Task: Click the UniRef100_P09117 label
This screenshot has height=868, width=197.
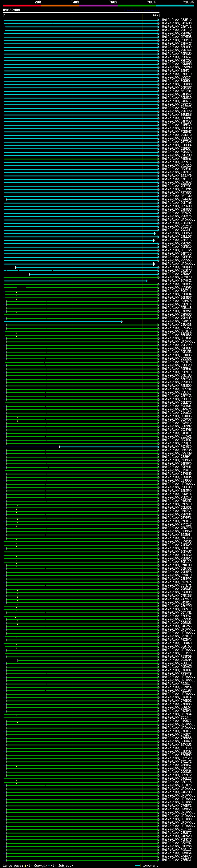Action: pos(176,850)
